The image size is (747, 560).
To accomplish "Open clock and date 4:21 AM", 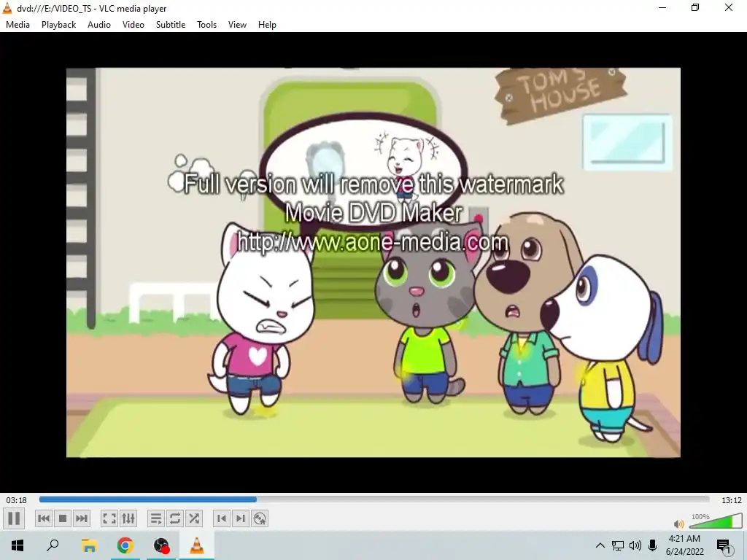I will pyautogui.click(x=684, y=545).
